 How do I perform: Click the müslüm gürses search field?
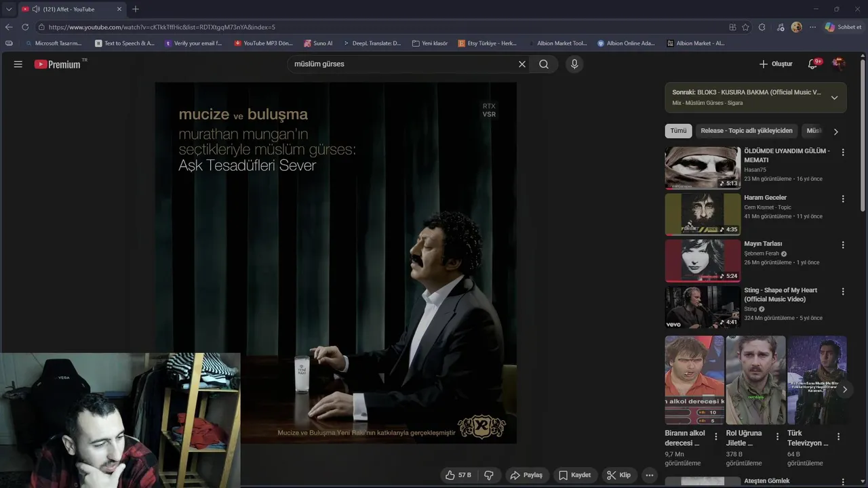(x=400, y=64)
